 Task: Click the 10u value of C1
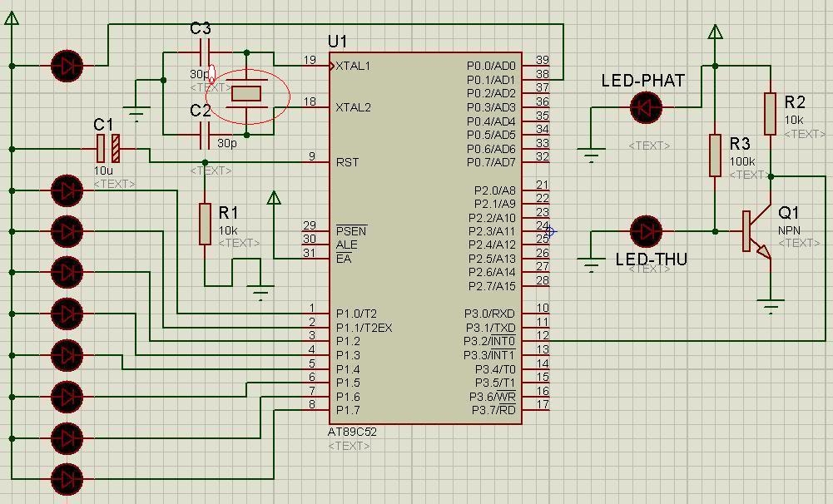(x=103, y=170)
